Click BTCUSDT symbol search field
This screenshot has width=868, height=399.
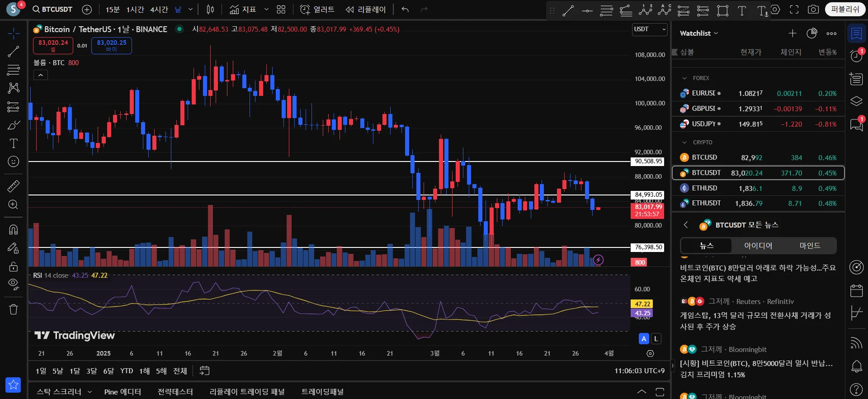pyautogui.click(x=52, y=9)
